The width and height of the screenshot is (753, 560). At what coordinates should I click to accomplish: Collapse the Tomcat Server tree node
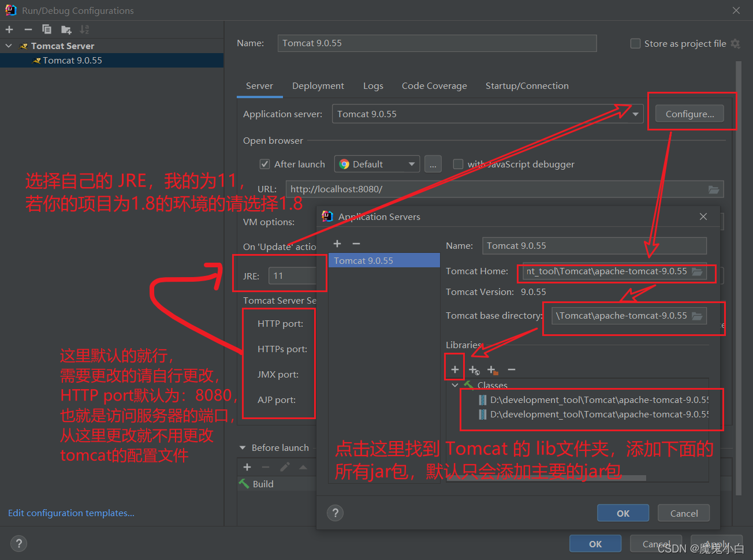pyautogui.click(x=9, y=46)
